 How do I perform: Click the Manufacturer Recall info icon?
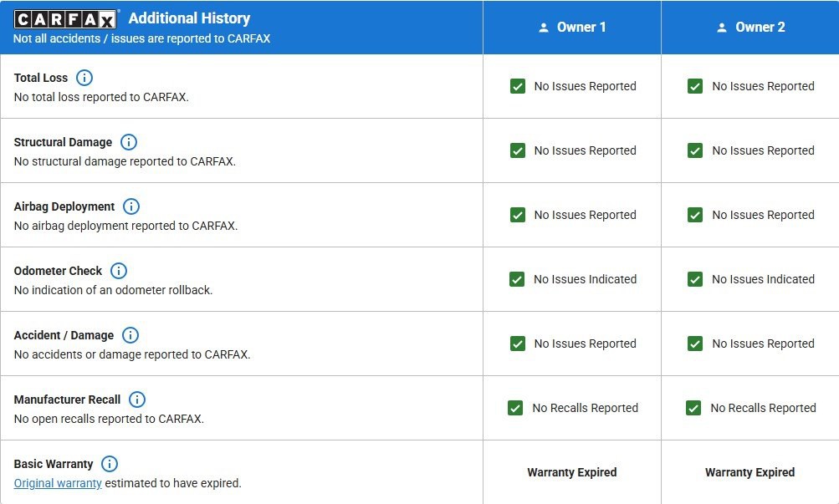coord(137,400)
